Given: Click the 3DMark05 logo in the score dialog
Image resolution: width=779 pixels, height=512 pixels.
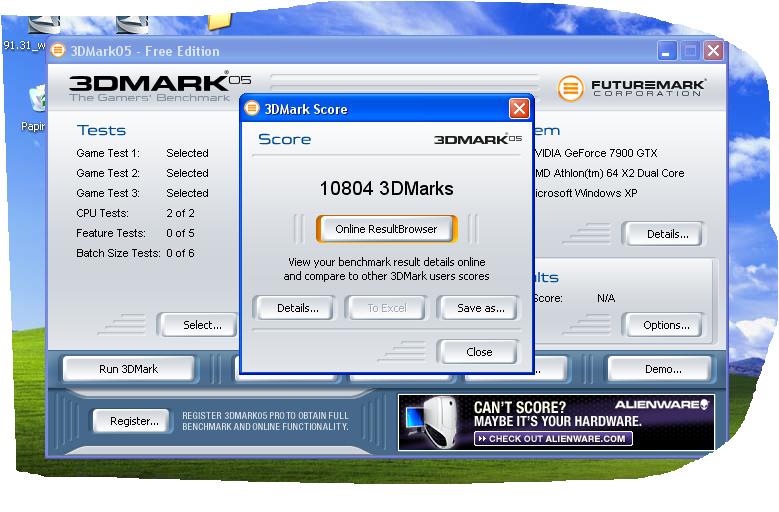Looking at the screenshot, I should coord(478,139).
